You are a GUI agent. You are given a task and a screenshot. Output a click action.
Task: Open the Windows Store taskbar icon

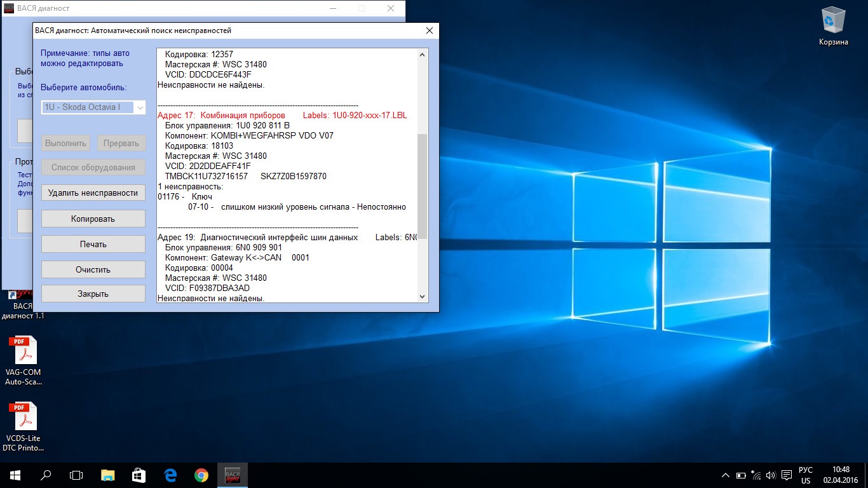pos(139,475)
